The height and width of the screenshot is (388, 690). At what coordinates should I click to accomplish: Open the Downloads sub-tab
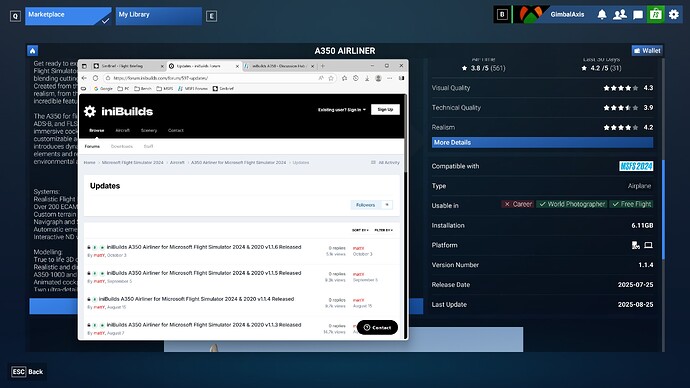pos(121,146)
